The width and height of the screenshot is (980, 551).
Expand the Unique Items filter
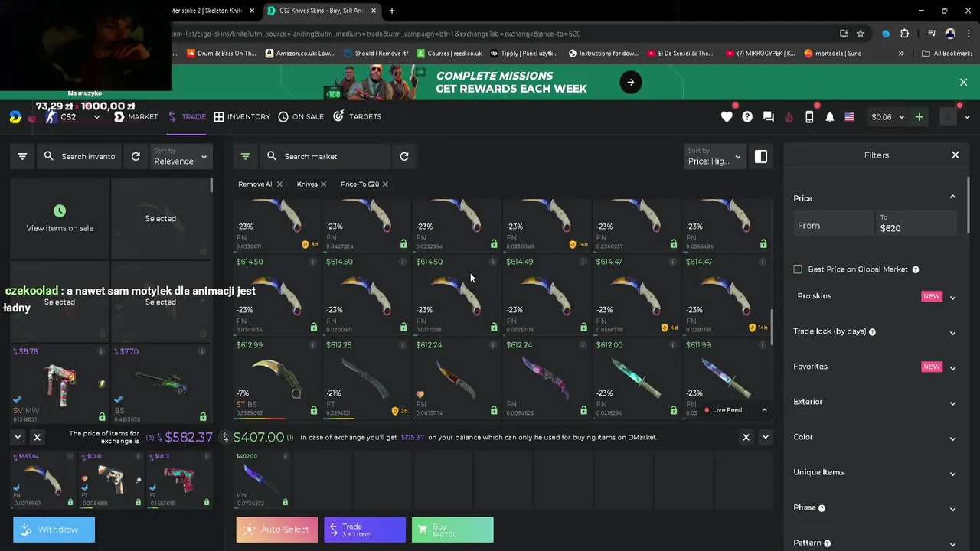pyautogui.click(x=952, y=473)
